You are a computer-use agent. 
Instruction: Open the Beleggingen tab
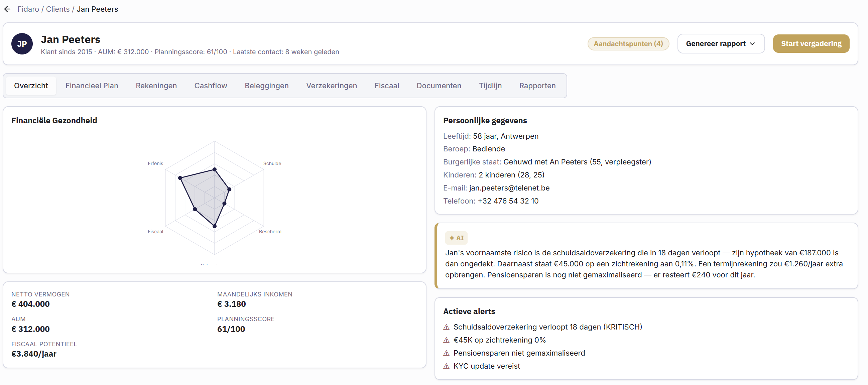(x=266, y=86)
